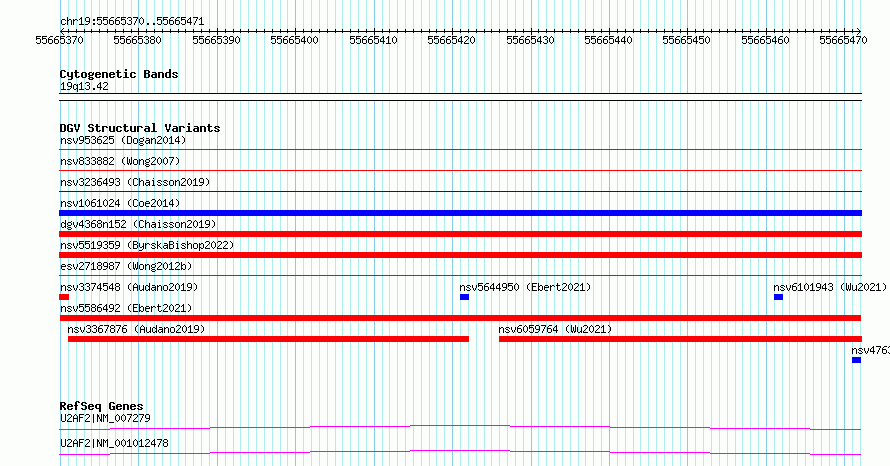
Task: Open variant label nsv6101943 (Wu2021)
Action: [830, 287]
